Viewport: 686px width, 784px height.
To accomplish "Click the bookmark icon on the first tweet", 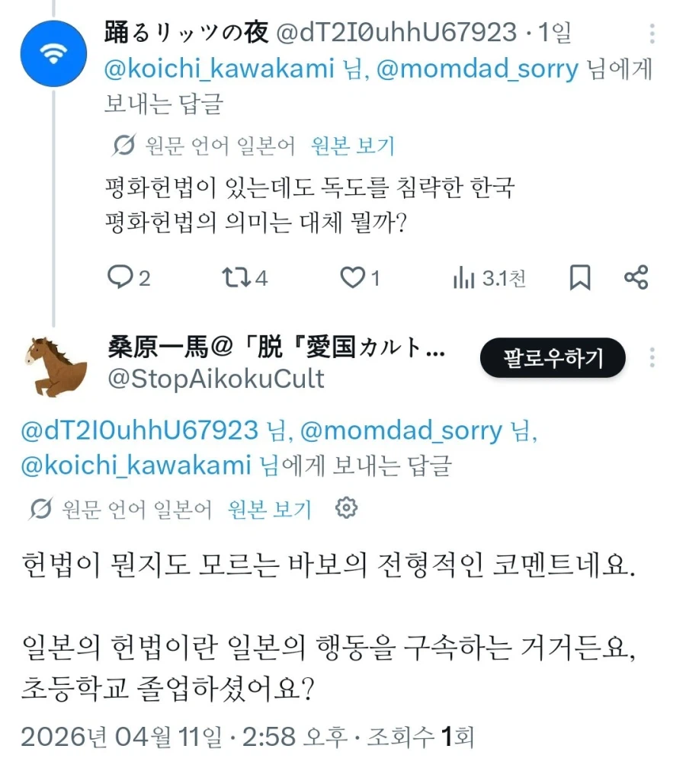I will point(581,277).
